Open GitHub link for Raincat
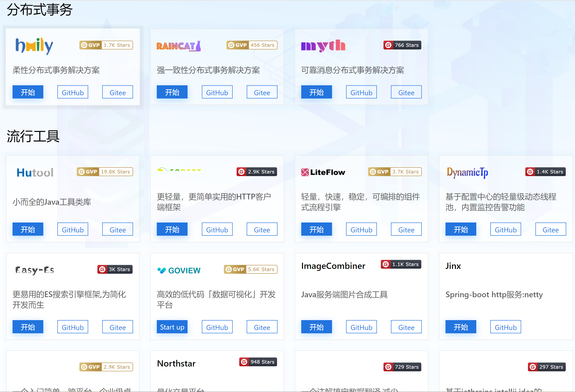 pyautogui.click(x=217, y=92)
